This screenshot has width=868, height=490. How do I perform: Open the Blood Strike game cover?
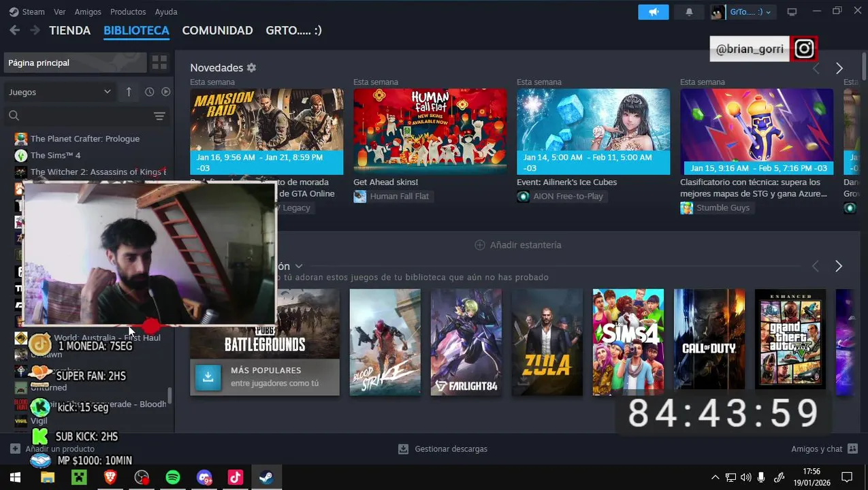385,342
